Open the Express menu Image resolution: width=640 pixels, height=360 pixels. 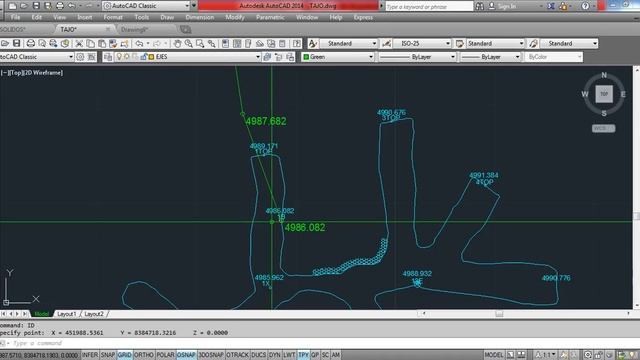363,17
